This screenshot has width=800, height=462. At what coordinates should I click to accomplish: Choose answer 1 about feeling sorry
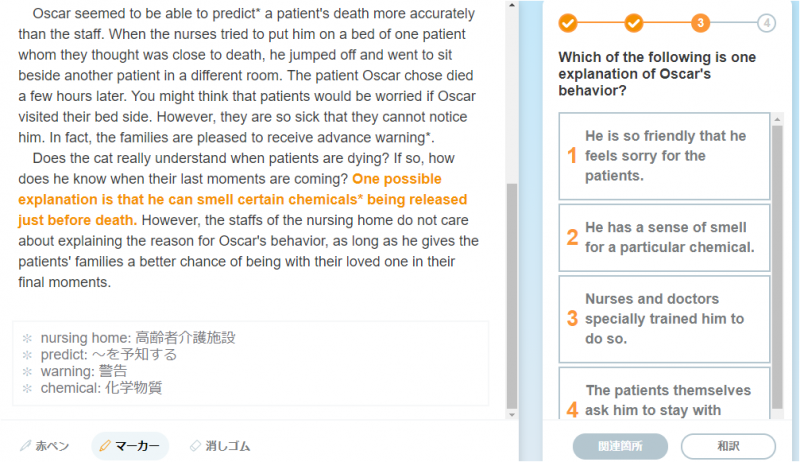click(x=664, y=156)
